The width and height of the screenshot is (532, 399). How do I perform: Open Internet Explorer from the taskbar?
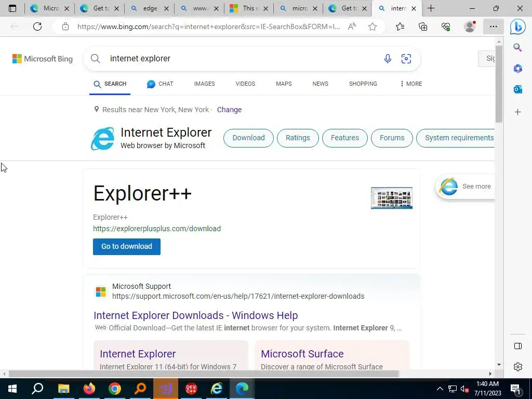click(217, 389)
